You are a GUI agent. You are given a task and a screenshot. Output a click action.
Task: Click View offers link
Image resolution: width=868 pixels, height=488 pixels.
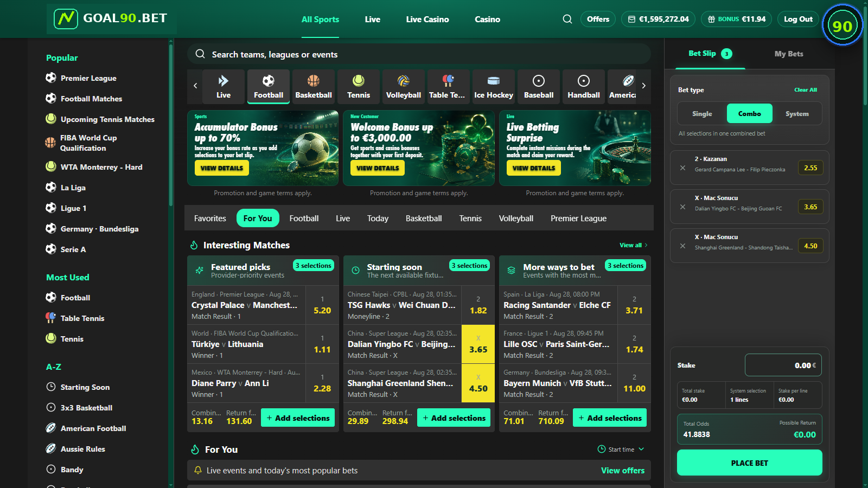623,471
